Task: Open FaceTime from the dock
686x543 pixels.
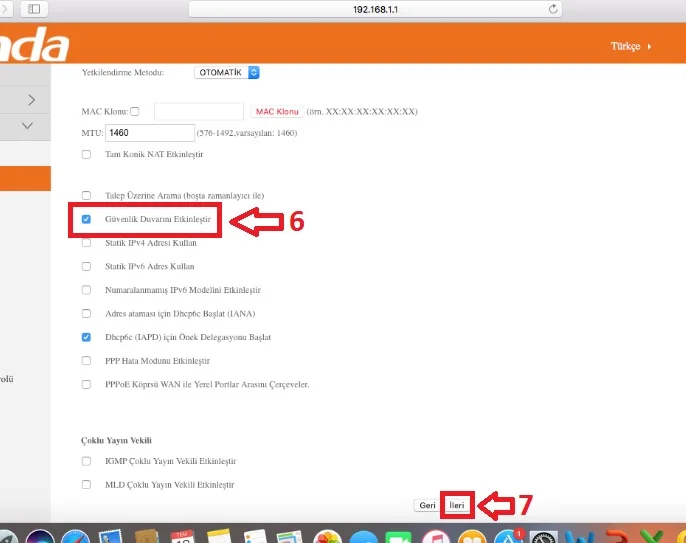Action: 398,537
